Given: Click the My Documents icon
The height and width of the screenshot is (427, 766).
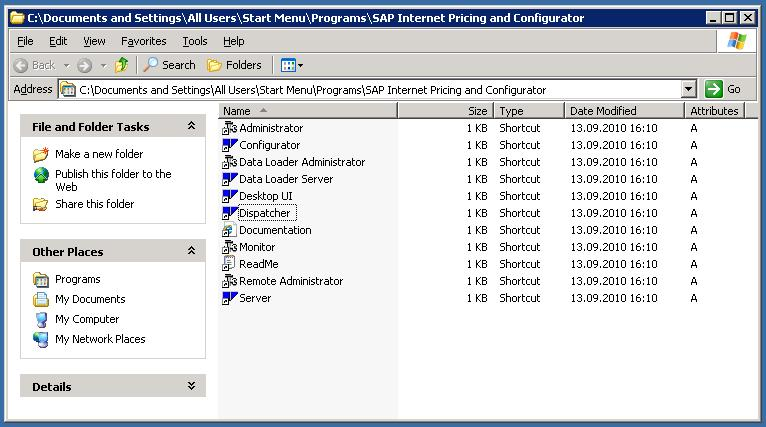Looking at the screenshot, I should 41,299.
